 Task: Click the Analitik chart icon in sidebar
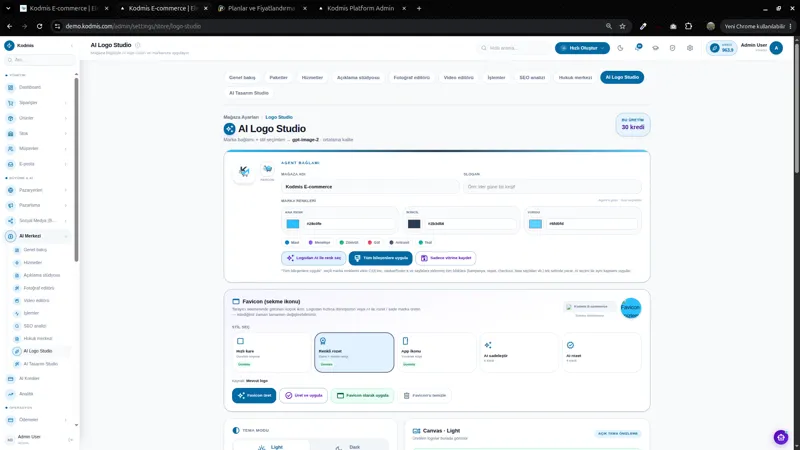click(11, 394)
